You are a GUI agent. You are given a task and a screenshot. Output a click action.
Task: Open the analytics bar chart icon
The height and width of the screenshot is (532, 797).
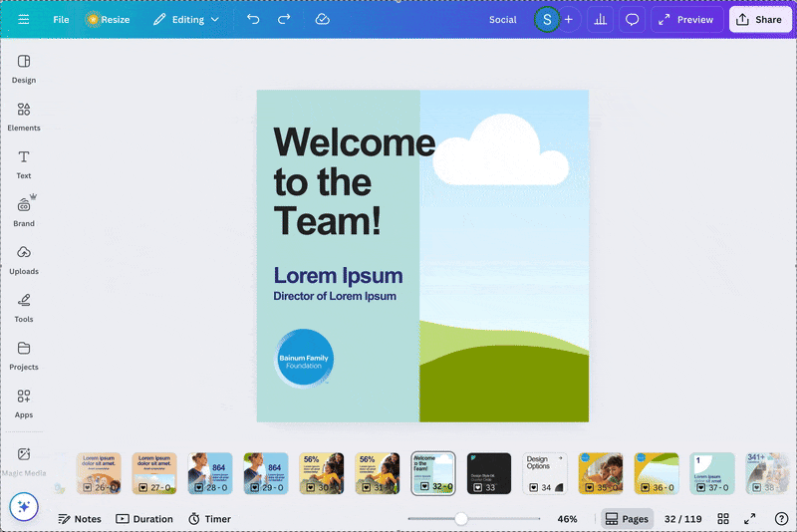(601, 19)
